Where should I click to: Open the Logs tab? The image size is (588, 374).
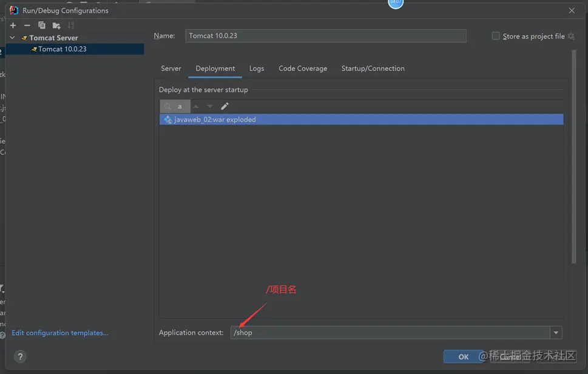(x=257, y=69)
